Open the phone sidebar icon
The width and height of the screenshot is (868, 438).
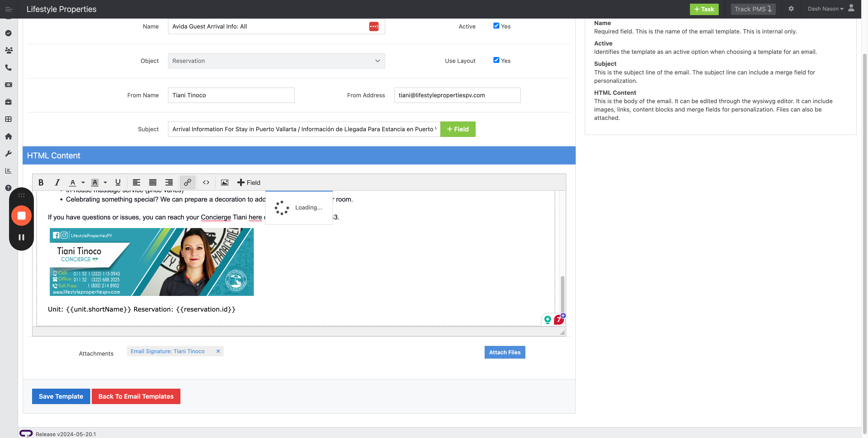click(x=8, y=67)
